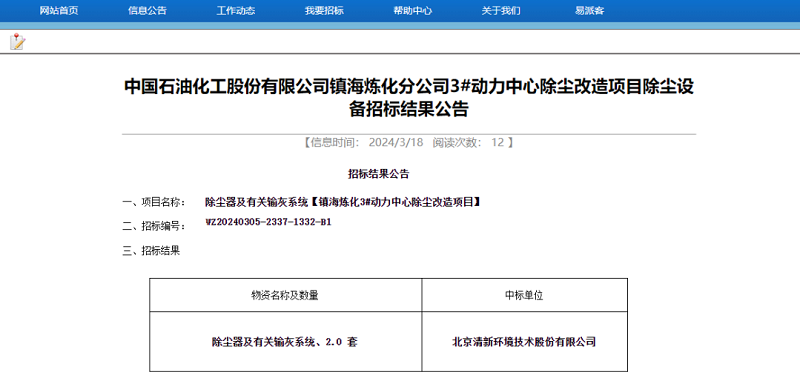Select bid number WZ20240305-2337-1332-B1
The width and height of the screenshot is (800, 378).
click(268, 222)
